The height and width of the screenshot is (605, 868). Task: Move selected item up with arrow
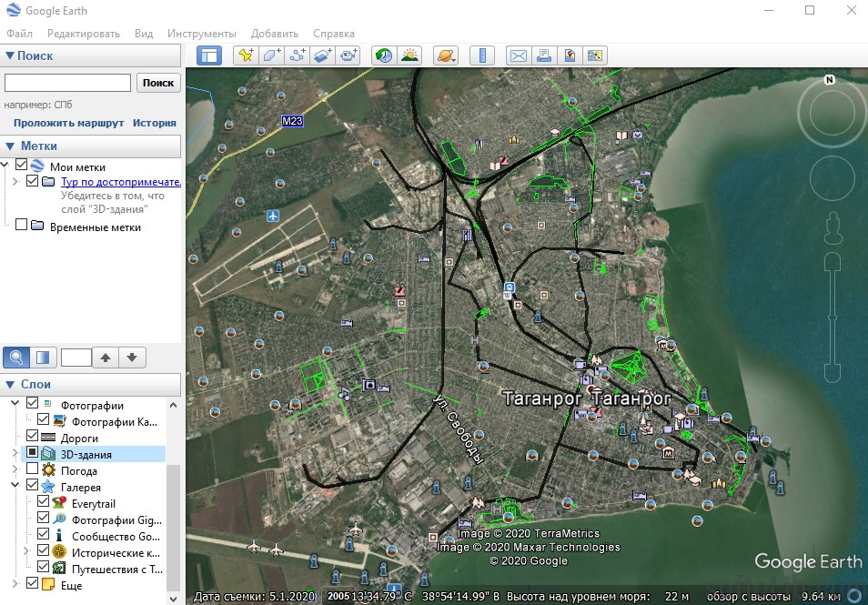(x=106, y=358)
